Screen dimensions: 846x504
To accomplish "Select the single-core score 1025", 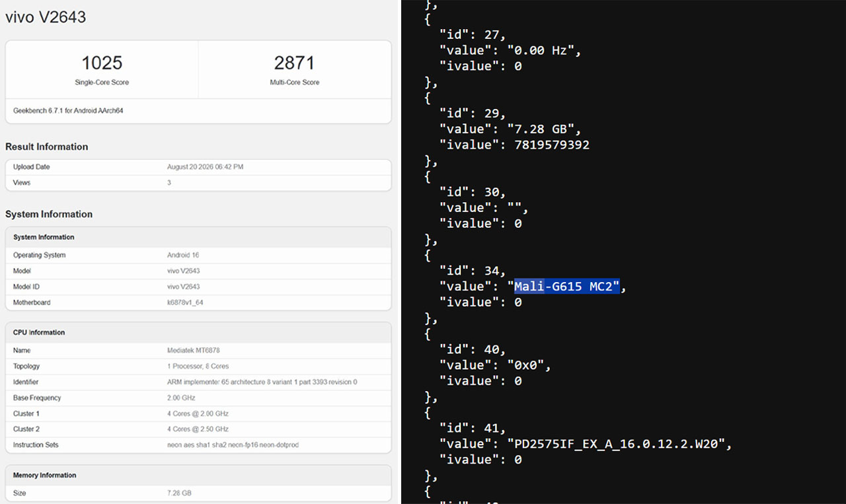I will point(102,63).
